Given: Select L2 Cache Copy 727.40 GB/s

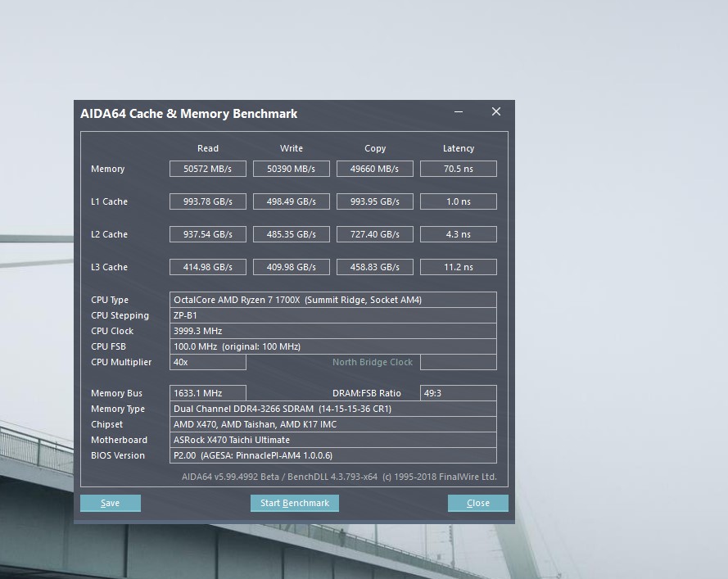Looking at the screenshot, I should coord(375,234).
